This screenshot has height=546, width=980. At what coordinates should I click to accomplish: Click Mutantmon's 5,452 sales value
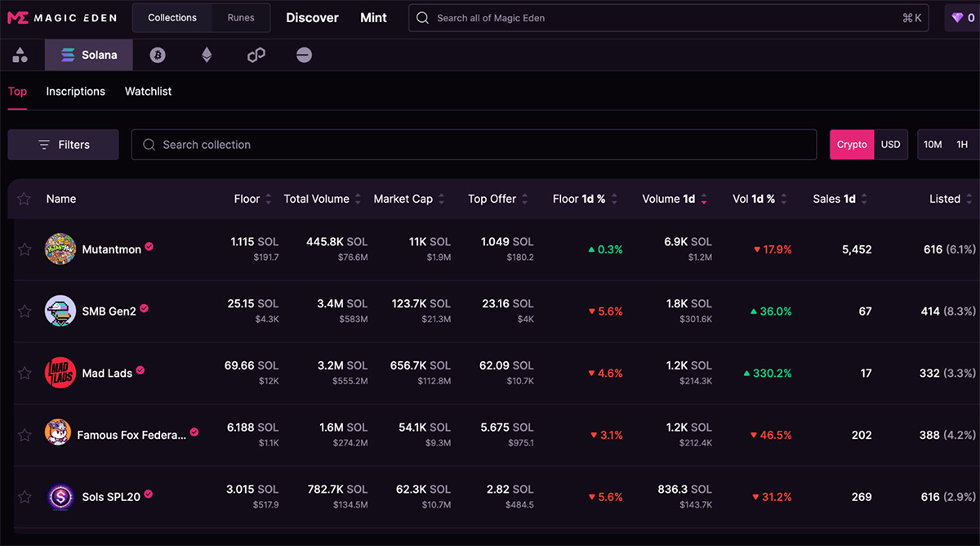click(857, 249)
